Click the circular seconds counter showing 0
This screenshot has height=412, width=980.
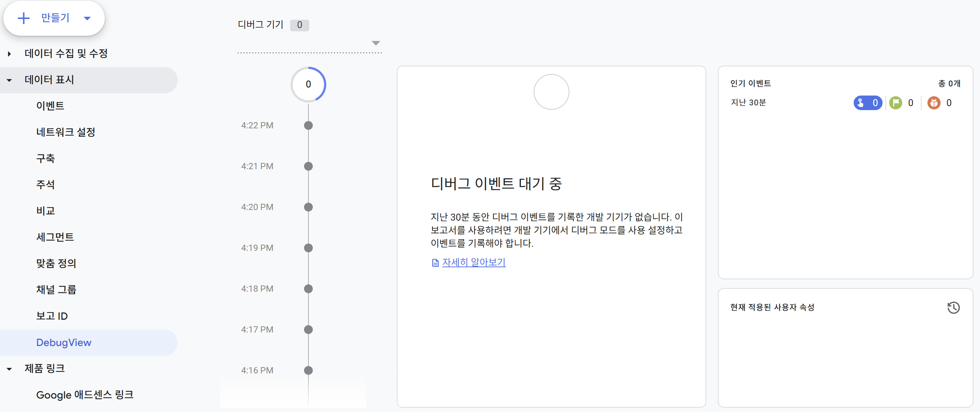click(x=308, y=84)
